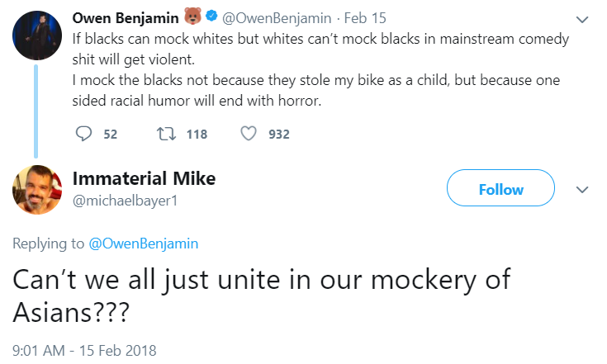
Task: Click the @michaelbayer1 handle
Action: [x=125, y=201]
